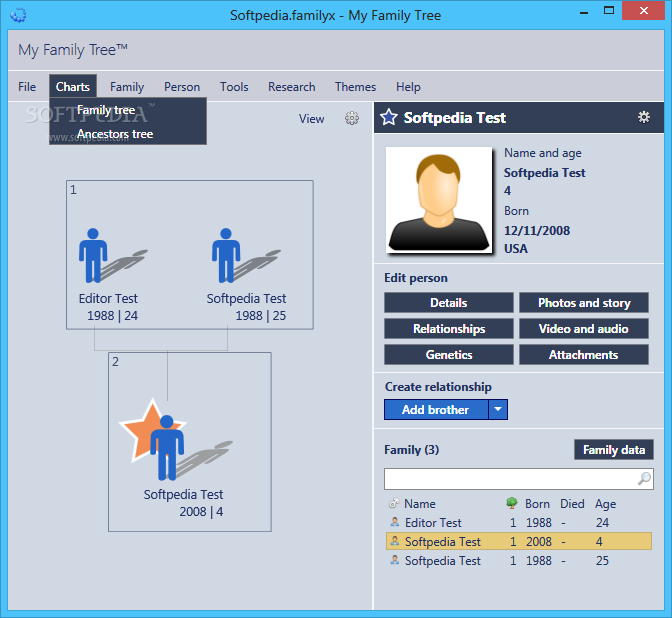Viewport: 672px width, 618px height.
Task: Click the Editor Test name label in the tree
Action: tap(108, 298)
